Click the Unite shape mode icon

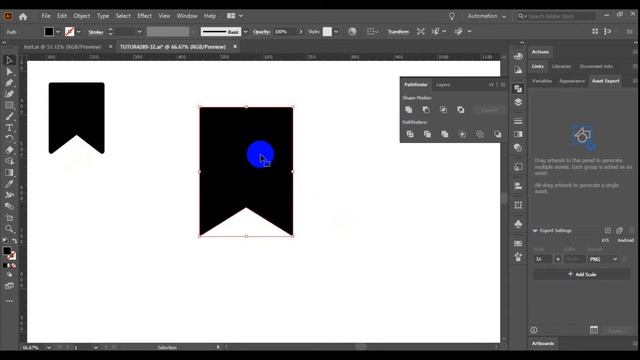click(x=409, y=110)
